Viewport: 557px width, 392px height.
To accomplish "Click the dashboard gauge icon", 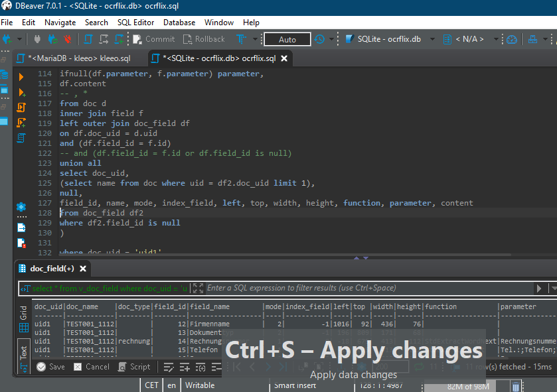I will 512,39.
